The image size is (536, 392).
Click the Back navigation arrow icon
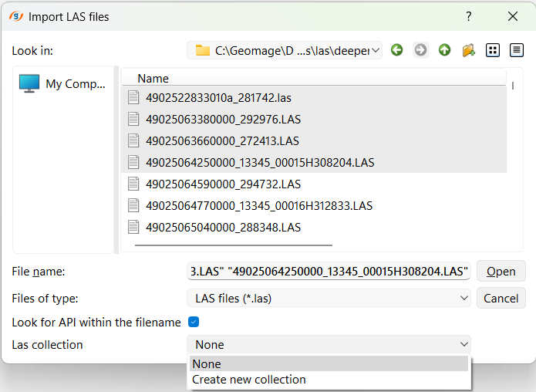[x=397, y=50]
